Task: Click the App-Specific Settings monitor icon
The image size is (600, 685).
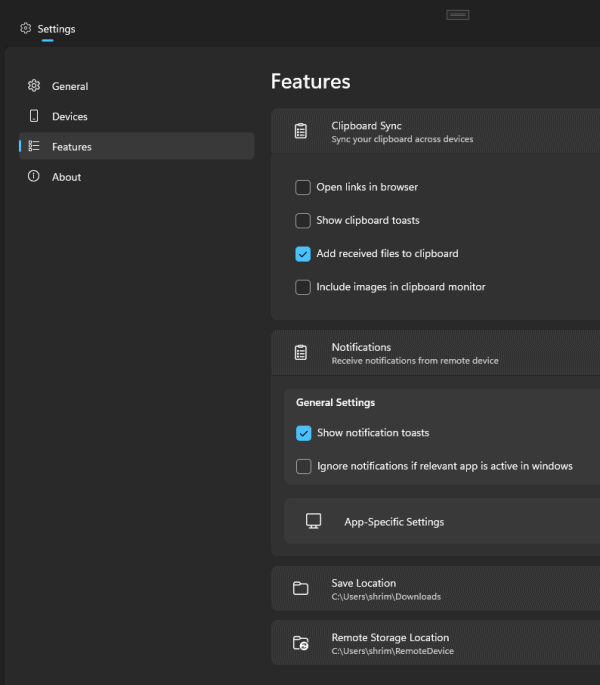Action: (313, 521)
